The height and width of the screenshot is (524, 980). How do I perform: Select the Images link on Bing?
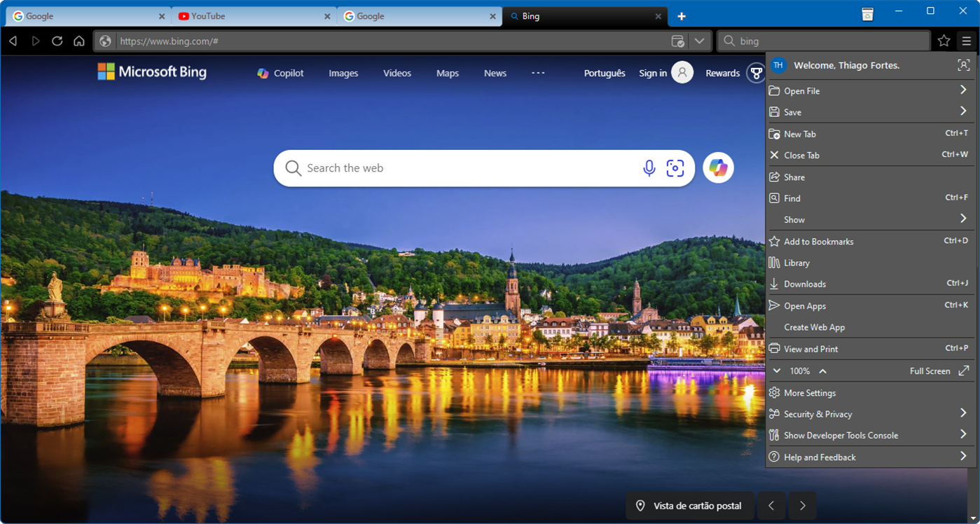click(x=343, y=72)
